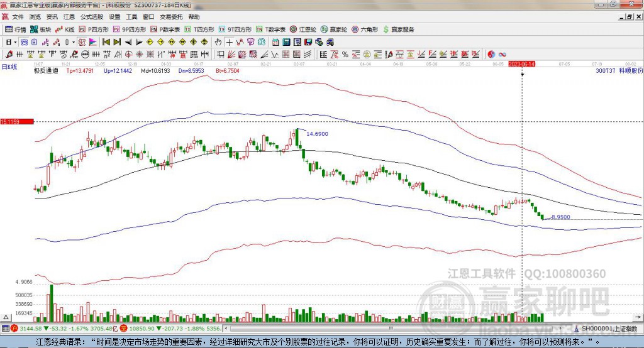Toggle the 权 price adjustment icon

tap(82, 42)
